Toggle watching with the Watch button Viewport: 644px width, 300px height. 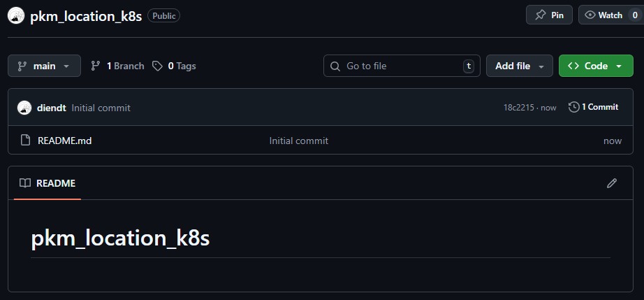[603, 15]
